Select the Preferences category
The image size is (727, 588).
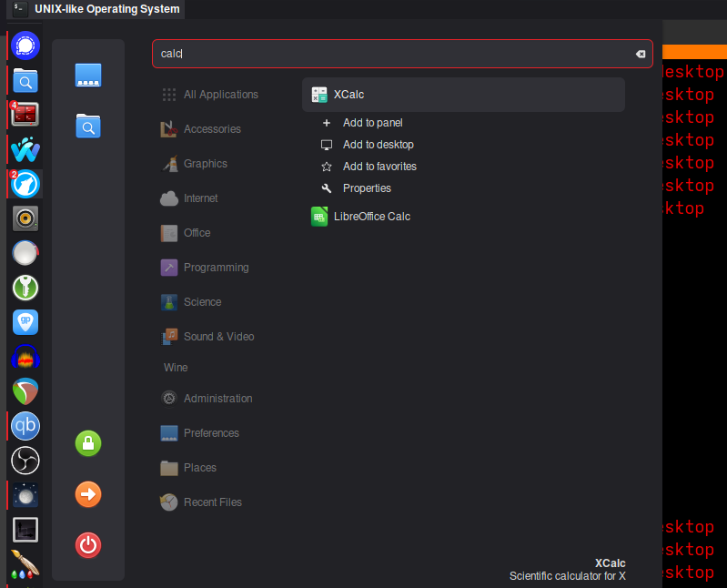coord(200,433)
